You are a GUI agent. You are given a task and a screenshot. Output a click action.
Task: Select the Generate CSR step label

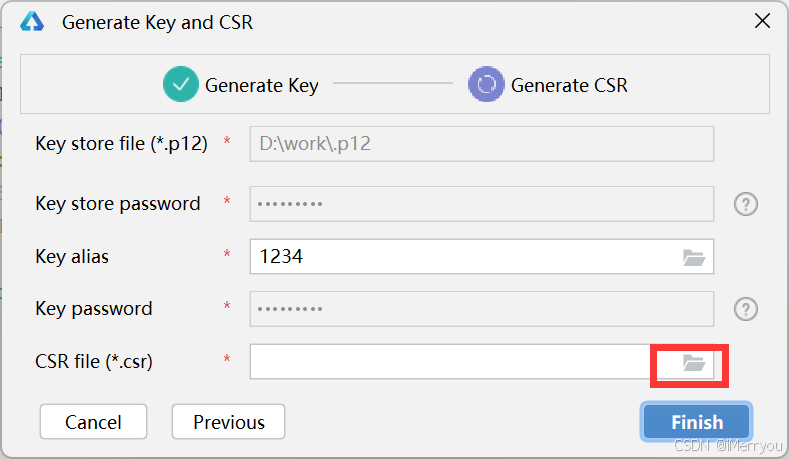coord(569,86)
